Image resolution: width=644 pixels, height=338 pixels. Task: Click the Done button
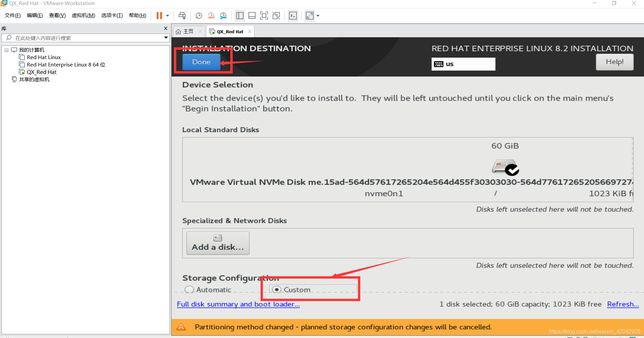(x=201, y=62)
